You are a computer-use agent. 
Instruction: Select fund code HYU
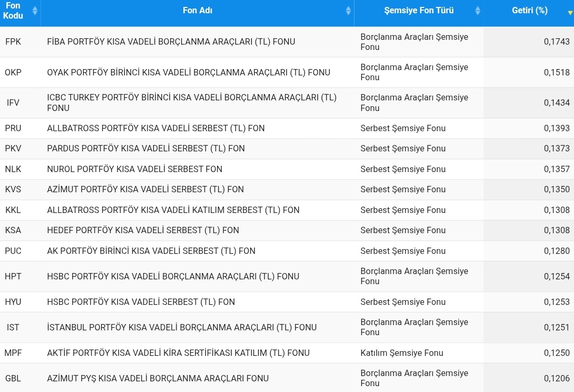pos(13,302)
